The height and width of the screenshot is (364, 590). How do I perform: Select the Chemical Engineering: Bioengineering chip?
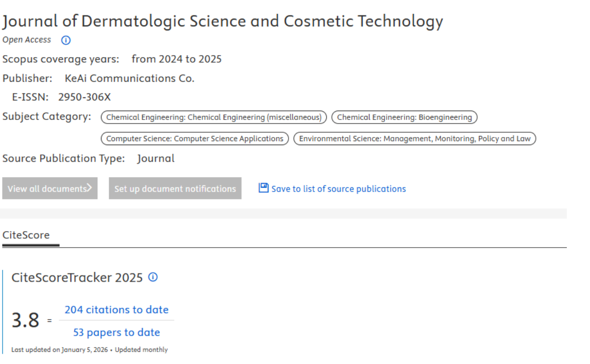pyautogui.click(x=404, y=117)
